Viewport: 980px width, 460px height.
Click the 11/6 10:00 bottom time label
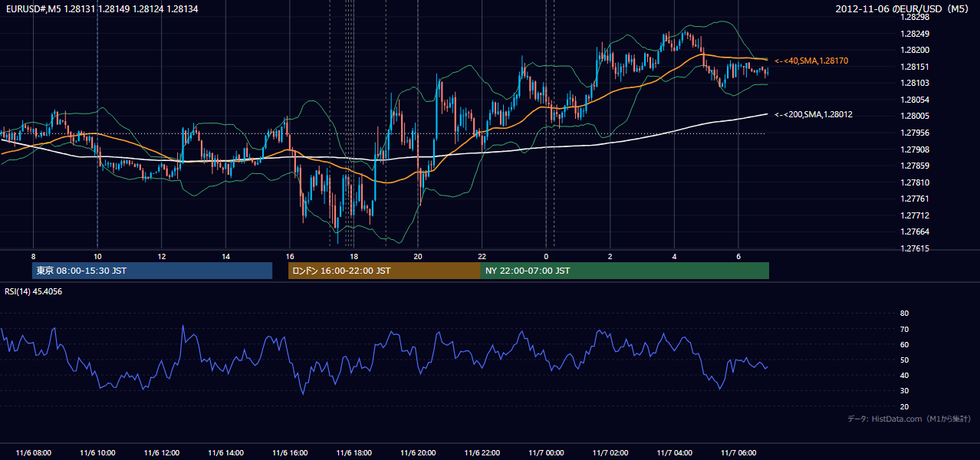[x=97, y=453]
